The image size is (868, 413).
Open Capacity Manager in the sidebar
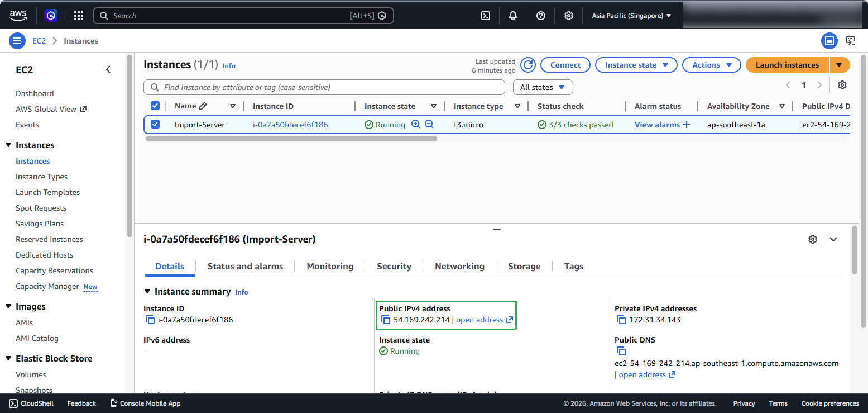click(x=47, y=286)
